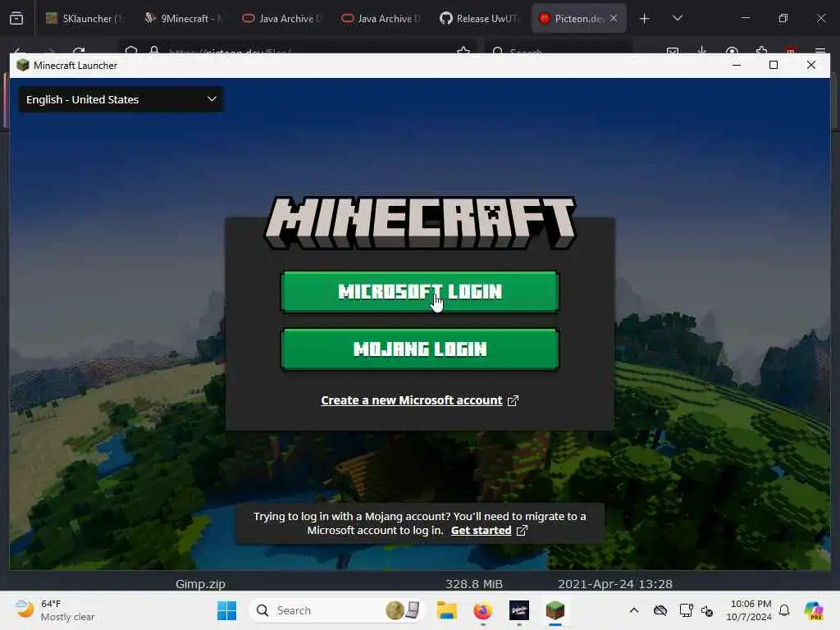Screen dimensions: 840x630
Task: Open the Copilot preview taskbar icon
Action: click(814, 610)
